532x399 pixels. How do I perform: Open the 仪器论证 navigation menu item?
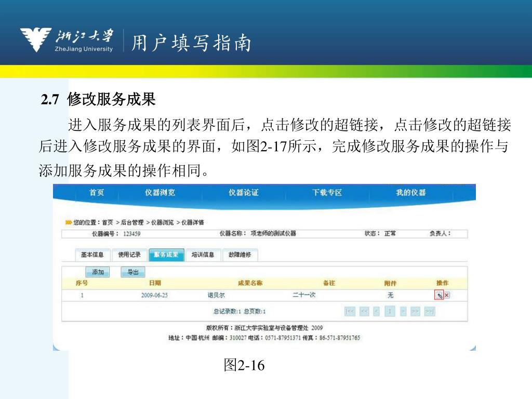coord(243,192)
